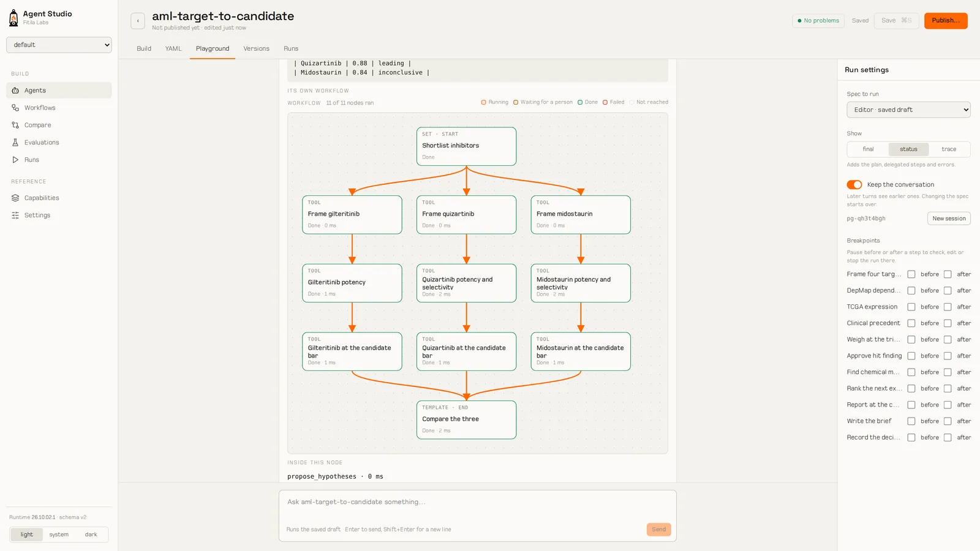The image size is (980, 551).
Task: Select Quizartinib potency and selectivity node
Action: [x=466, y=283]
